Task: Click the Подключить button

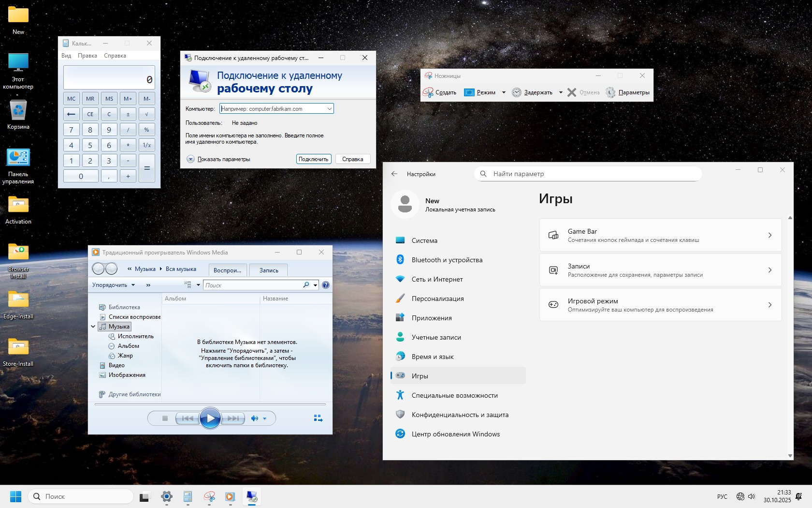Action: pos(313,159)
